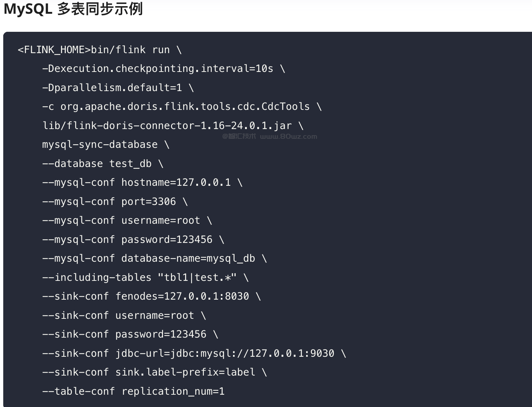Click the hostname=127.0.0.1 parameter
The width and height of the screenshot is (532, 407).
point(176,182)
